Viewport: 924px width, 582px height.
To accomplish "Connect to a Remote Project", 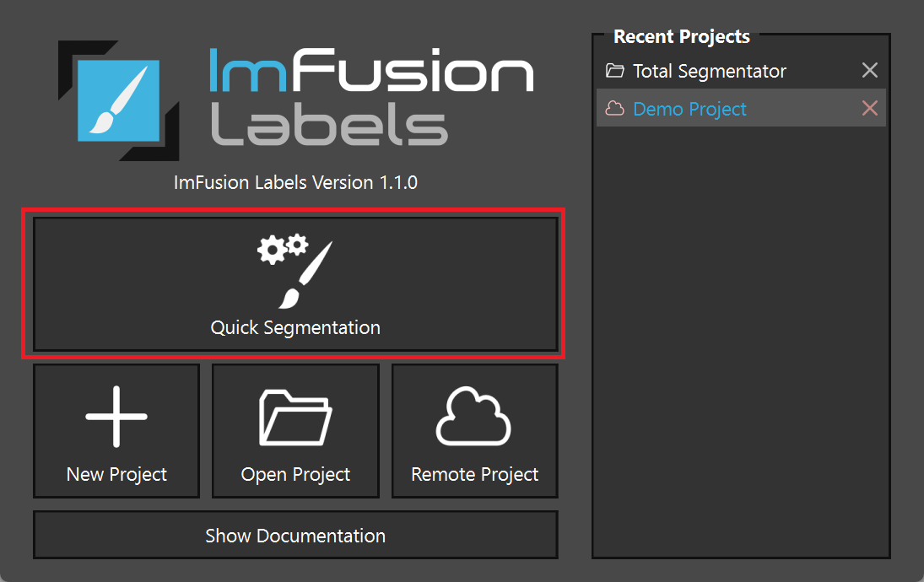I will click(x=474, y=431).
